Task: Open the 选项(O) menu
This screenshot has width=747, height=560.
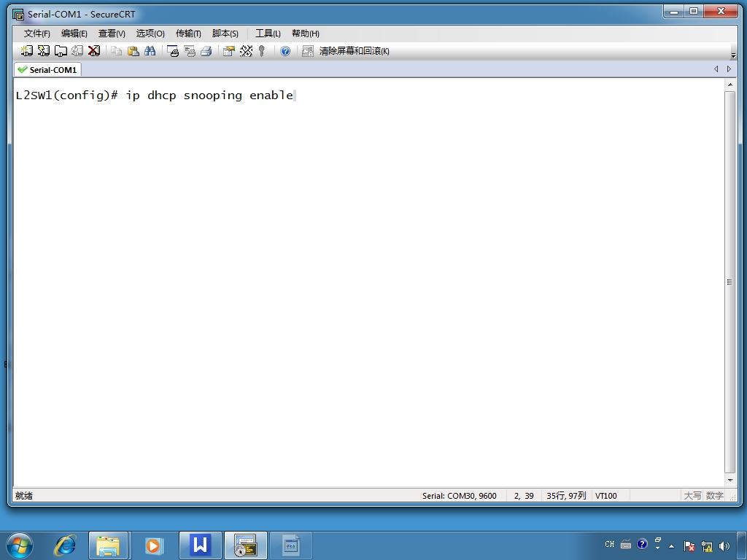Action: point(150,34)
